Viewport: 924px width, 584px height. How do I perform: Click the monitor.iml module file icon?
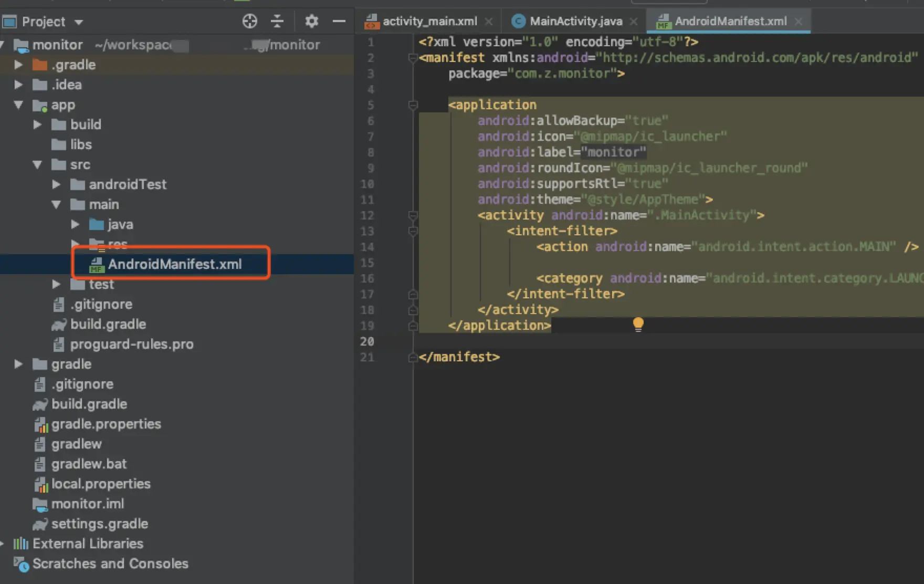point(40,504)
